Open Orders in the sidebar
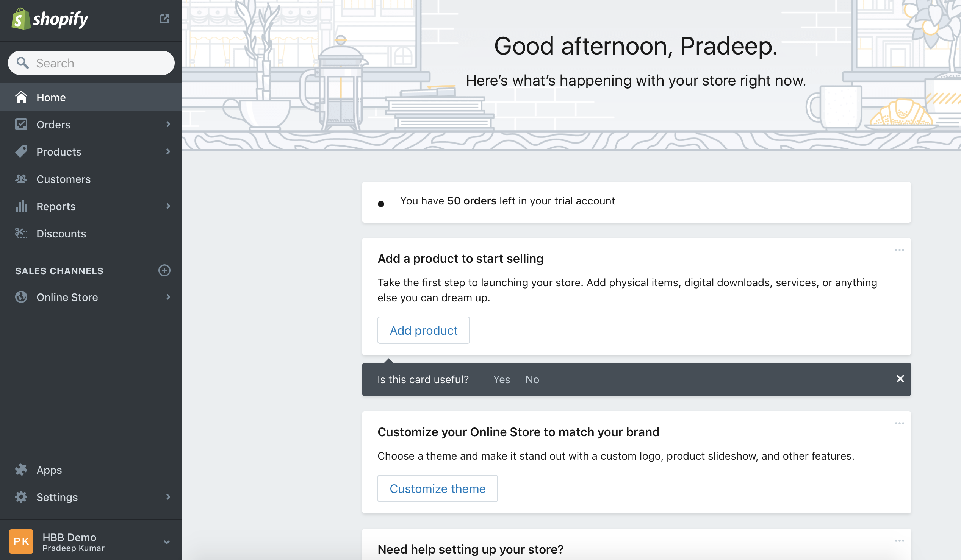The image size is (961, 560). pos(91,124)
